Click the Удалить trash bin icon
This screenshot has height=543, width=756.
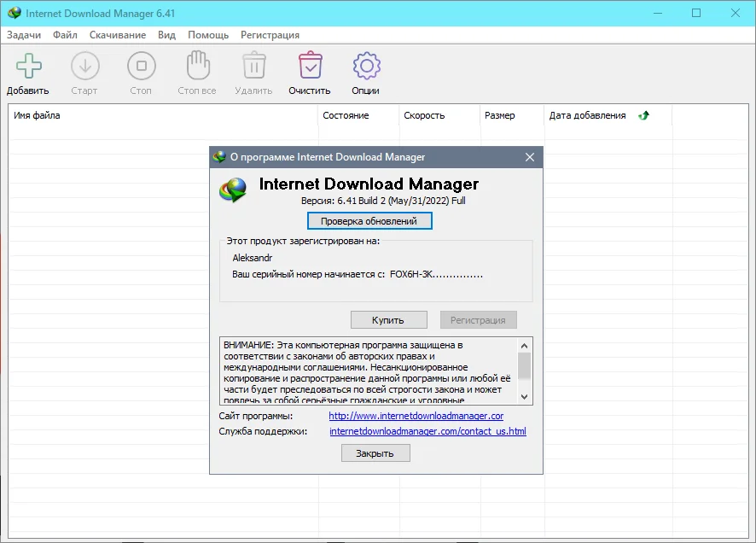pyautogui.click(x=254, y=65)
